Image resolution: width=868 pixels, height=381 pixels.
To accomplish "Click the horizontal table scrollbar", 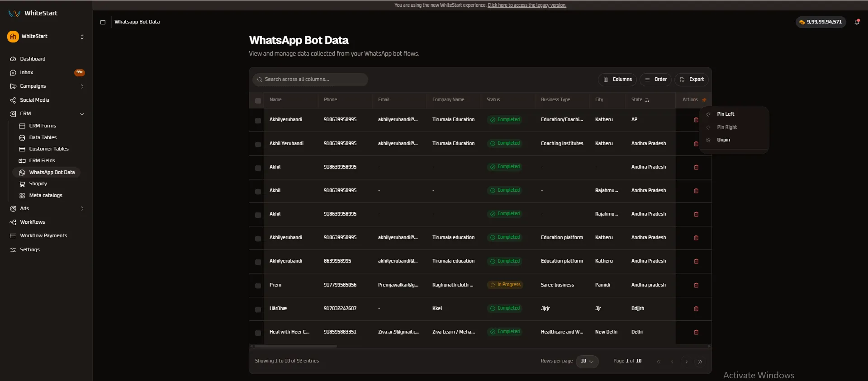I will (x=296, y=346).
